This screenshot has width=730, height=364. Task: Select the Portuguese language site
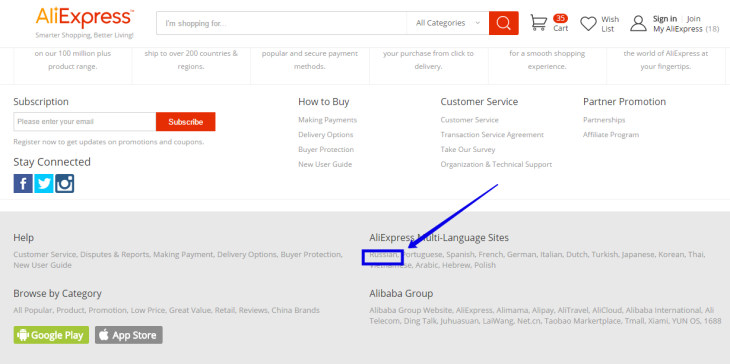pyautogui.click(x=422, y=255)
